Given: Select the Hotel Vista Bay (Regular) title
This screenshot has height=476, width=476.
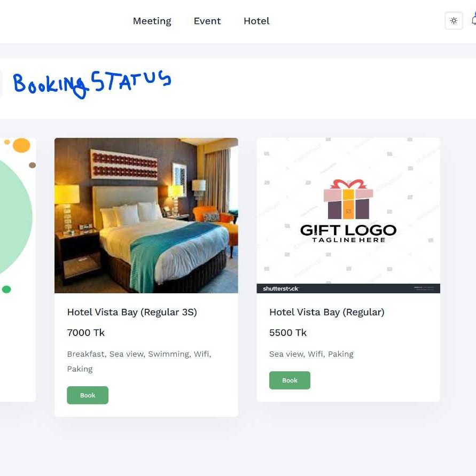Looking at the screenshot, I should click(326, 312).
